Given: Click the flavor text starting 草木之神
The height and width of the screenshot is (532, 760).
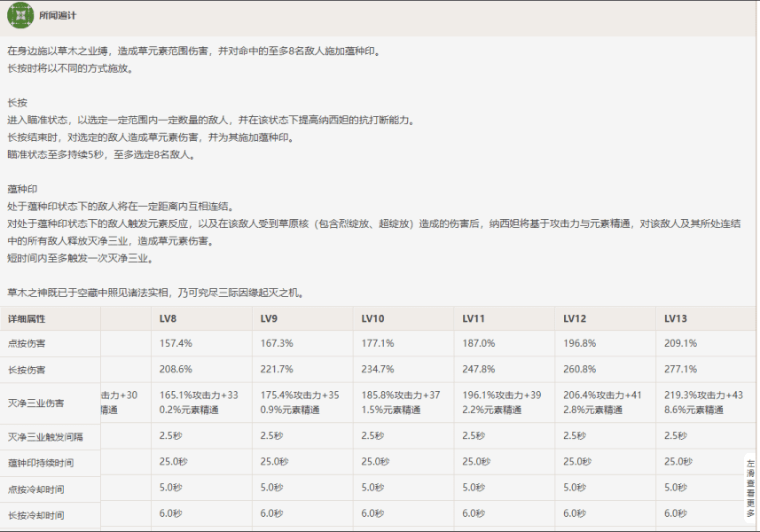Looking at the screenshot, I should 155,293.
